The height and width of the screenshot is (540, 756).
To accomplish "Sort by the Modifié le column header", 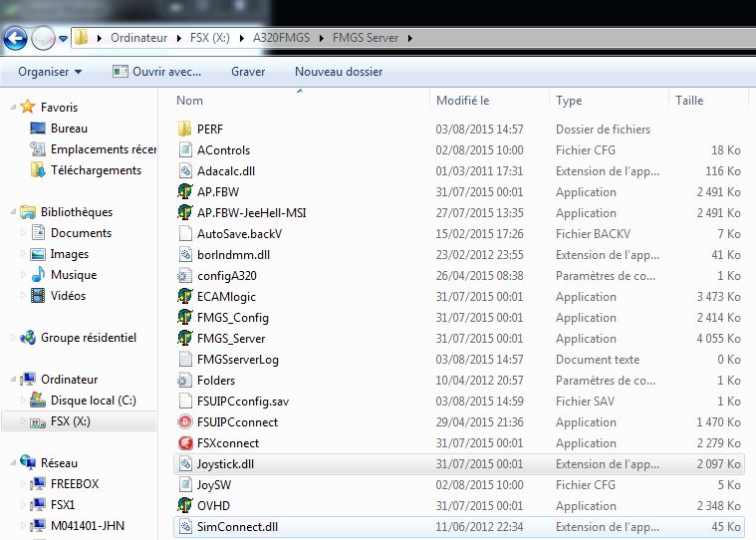I will pyautogui.click(x=462, y=101).
